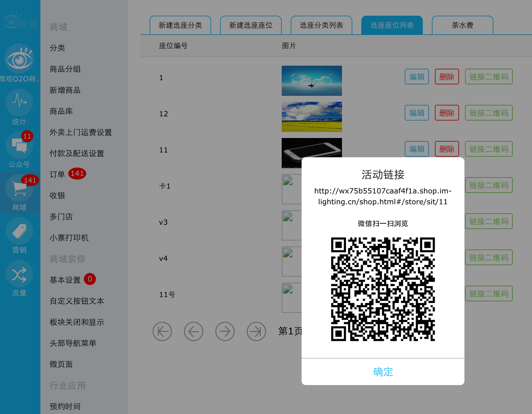Screen dimensions: 532x414
Task: Open 多门店 menu item
Action: tap(61, 217)
